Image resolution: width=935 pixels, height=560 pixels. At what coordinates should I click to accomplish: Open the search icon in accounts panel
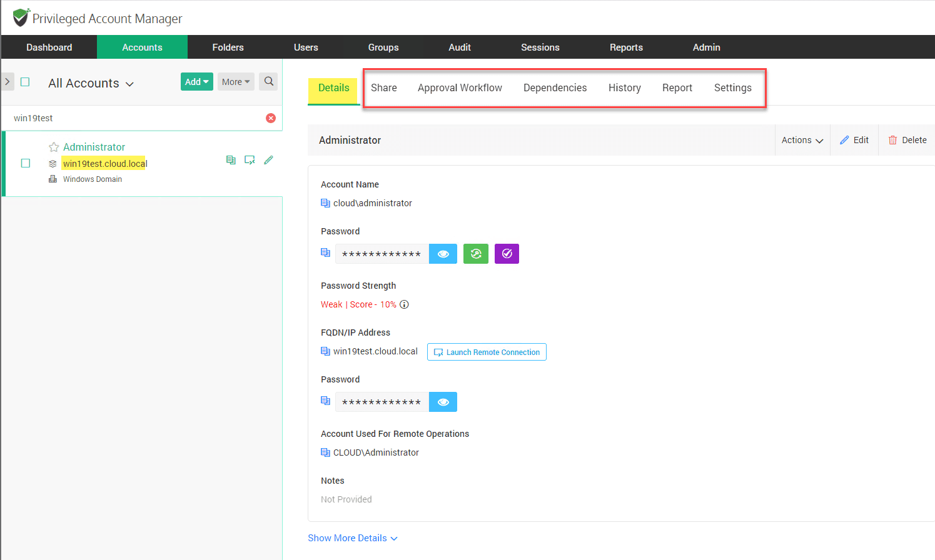[x=269, y=81]
